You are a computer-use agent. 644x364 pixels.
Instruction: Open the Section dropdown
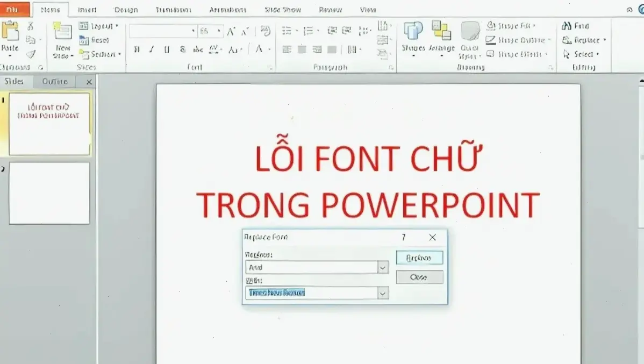tap(101, 54)
